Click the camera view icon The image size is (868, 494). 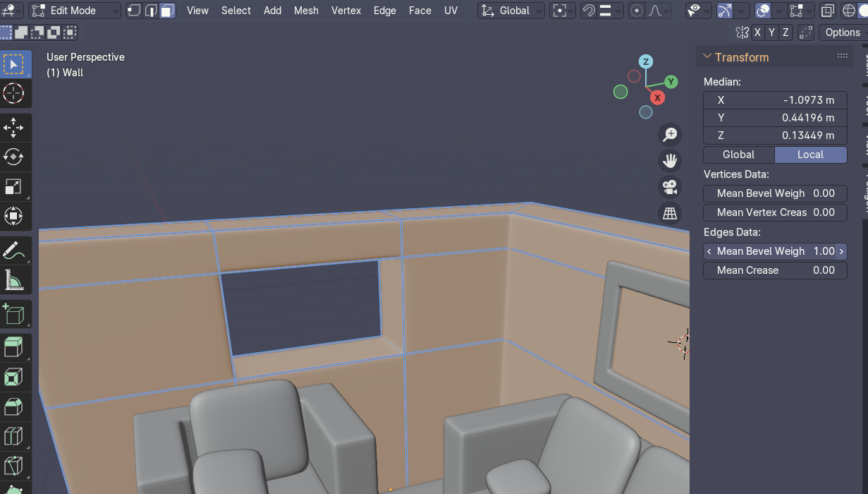click(x=669, y=187)
